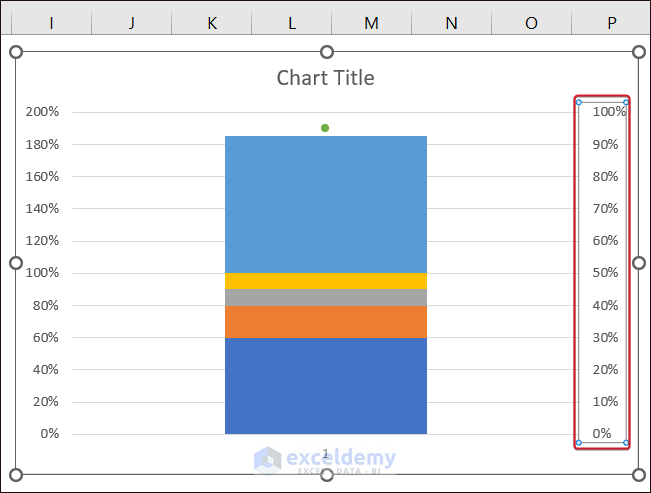The height and width of the screenshot is (493, 651).
Task: Select the gray bar segment
Action: point(325,297)
